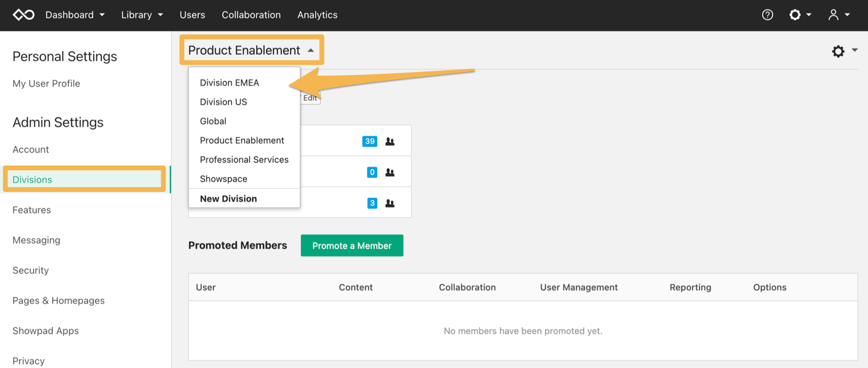The height and width of the screenshot is (368, 868).
Task: Click the User column header
Action: click(206, 287)
